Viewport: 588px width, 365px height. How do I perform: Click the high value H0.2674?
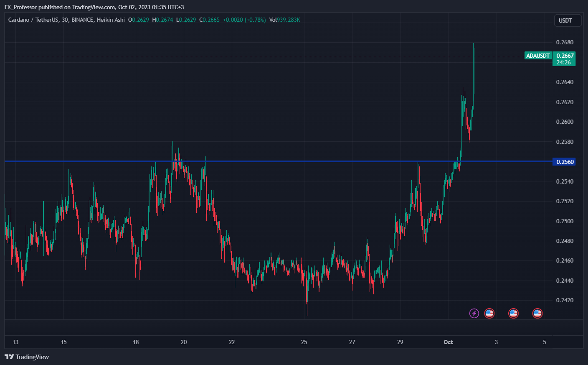coord(162,20)
